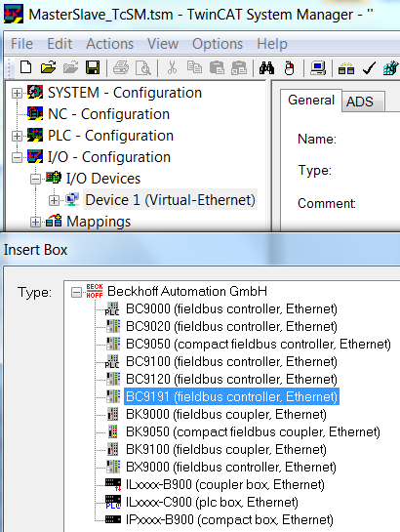
Task: Select BC9050 compact fieldbus controller entry
Action: point(259,344)
